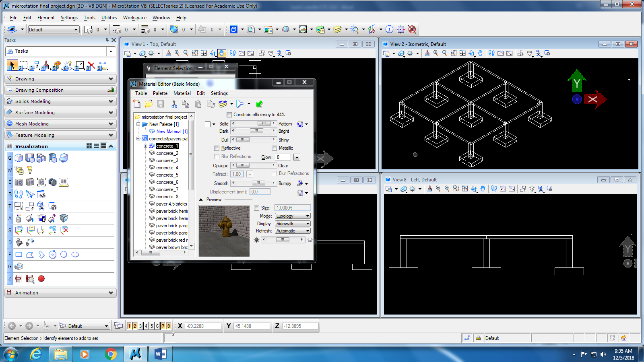The height and width of the screenshot is (362, 644).
Task: Select the Pan View hand icon in View 1
Action: (221, 53)
